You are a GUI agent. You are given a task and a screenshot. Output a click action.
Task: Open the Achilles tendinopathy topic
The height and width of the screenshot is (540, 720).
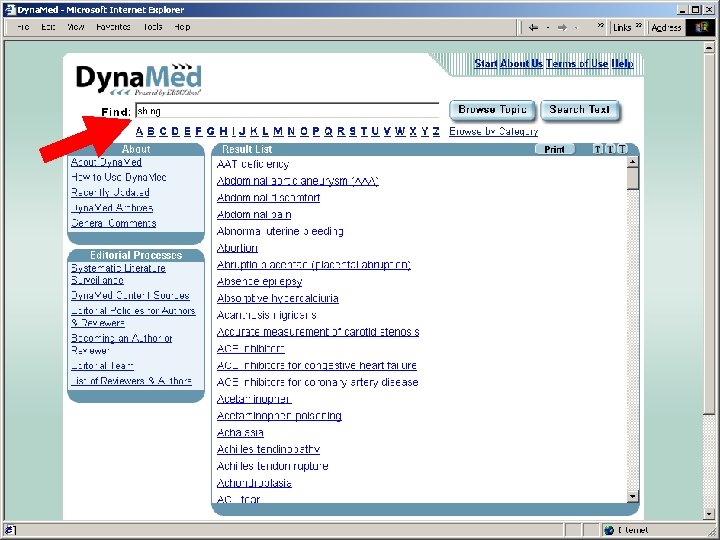pos(268,450)
